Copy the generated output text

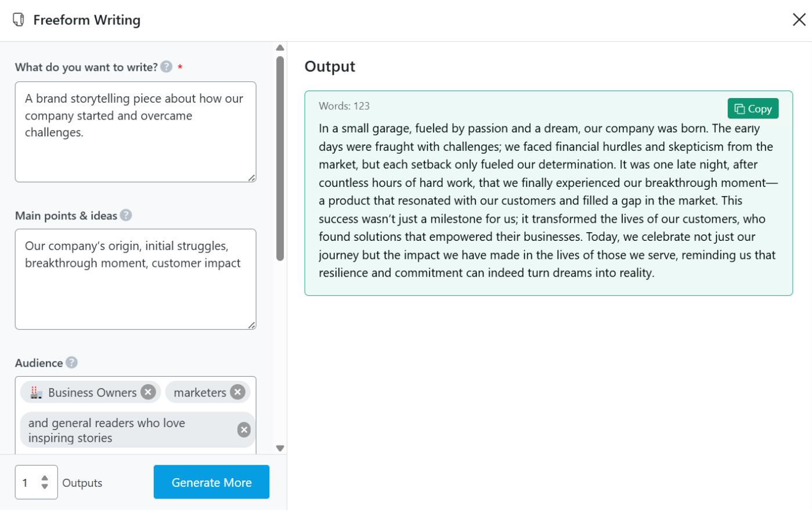753,109
